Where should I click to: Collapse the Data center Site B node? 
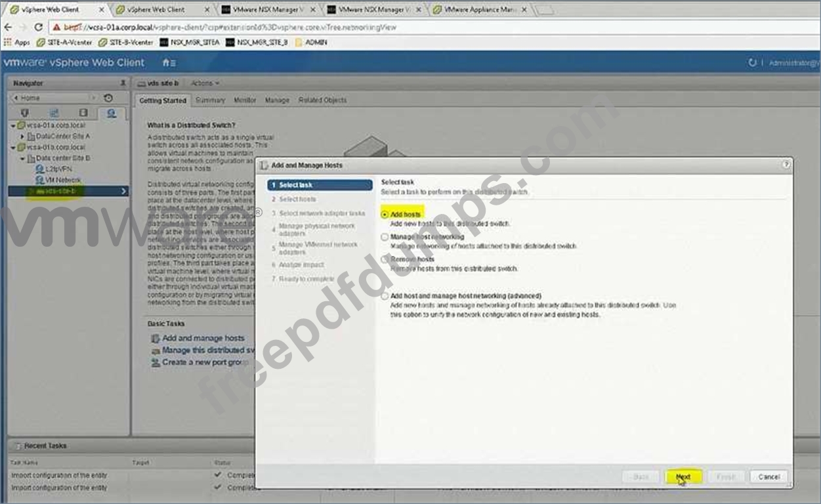(x=22, y=158)
